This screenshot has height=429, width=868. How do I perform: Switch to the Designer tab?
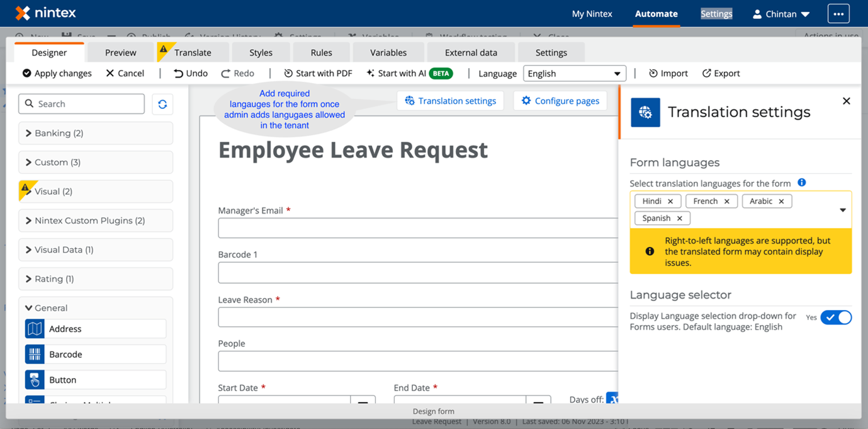coord(49,52)
